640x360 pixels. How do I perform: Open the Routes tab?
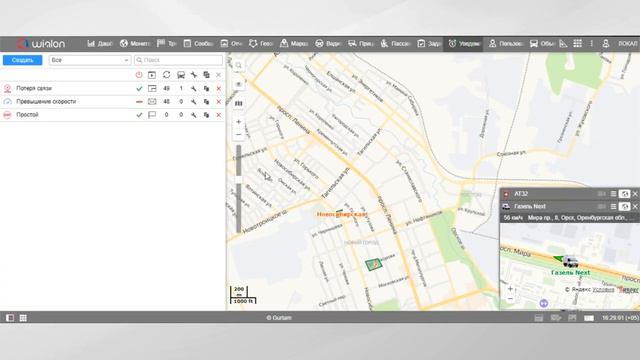coord(293,43)
